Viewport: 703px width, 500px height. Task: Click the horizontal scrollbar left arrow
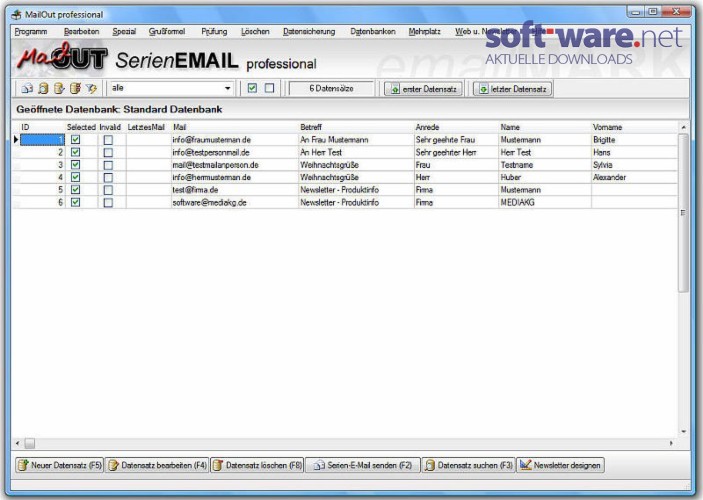coord(17,443)
